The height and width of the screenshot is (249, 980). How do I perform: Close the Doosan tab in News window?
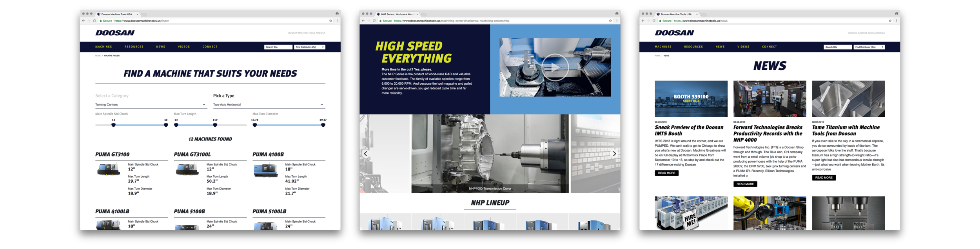point(697,14)
